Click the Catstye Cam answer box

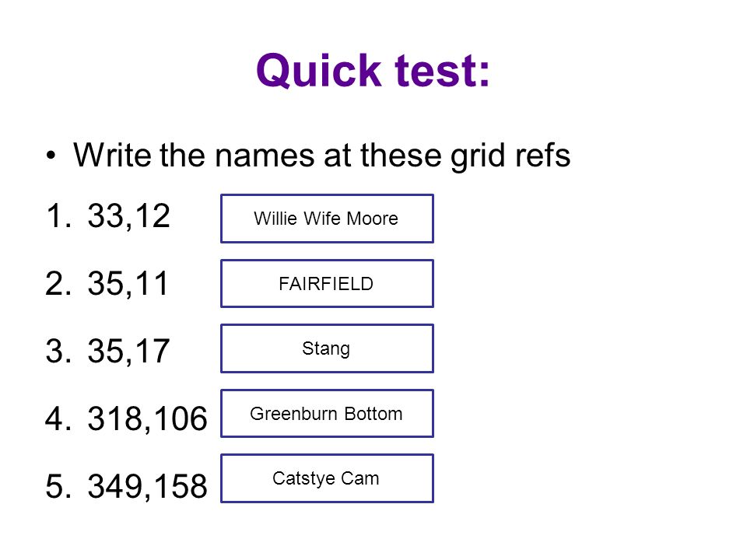click(x=327, y=478)
